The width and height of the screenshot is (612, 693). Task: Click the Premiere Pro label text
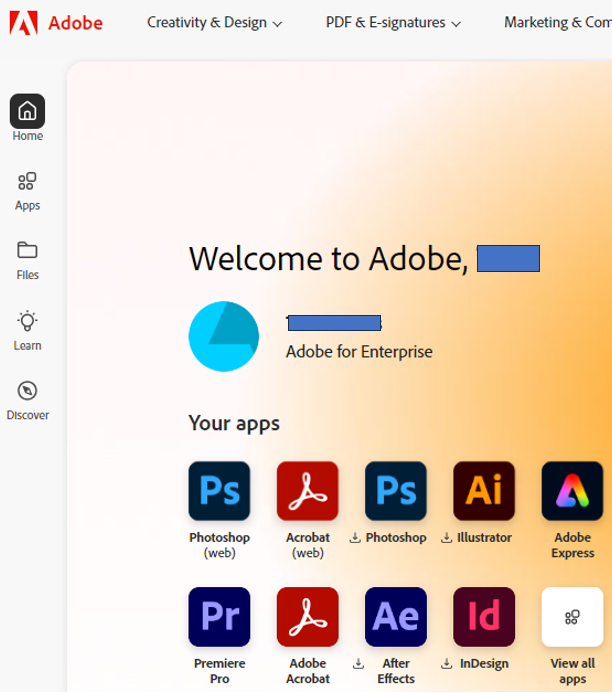click(x=220, y=671)
